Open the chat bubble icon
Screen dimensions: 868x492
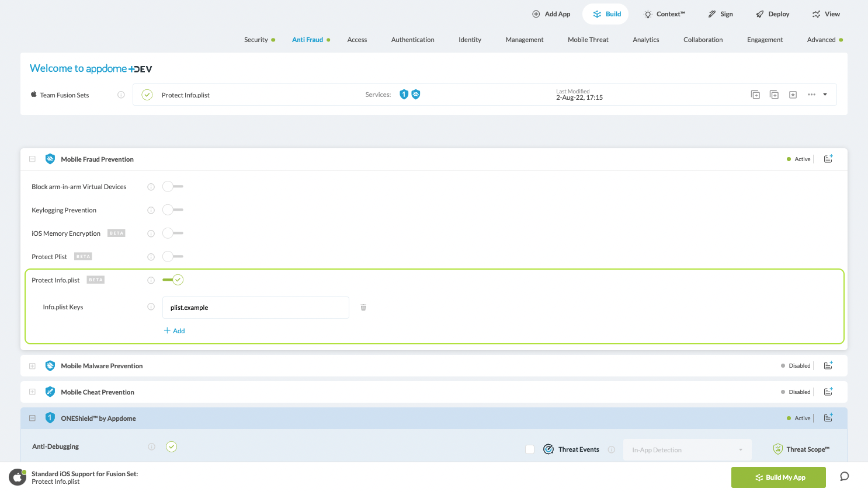pos(844,477)
